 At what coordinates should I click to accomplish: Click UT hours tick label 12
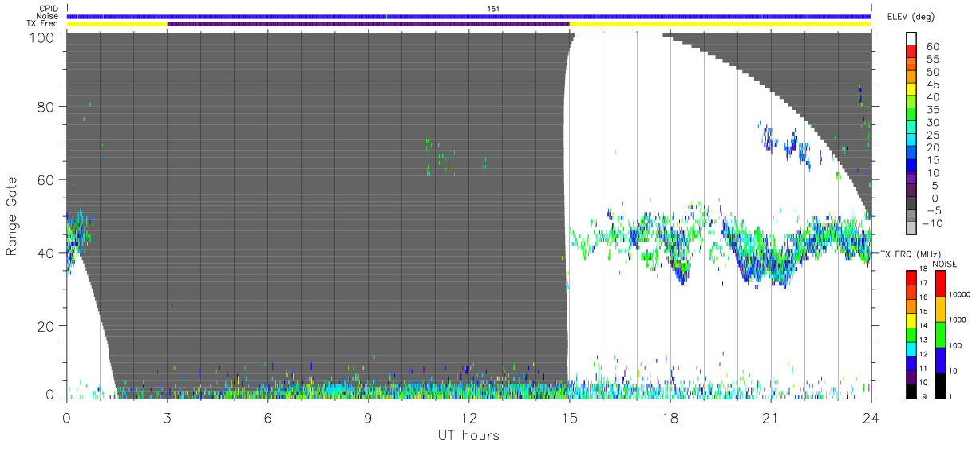469,417
